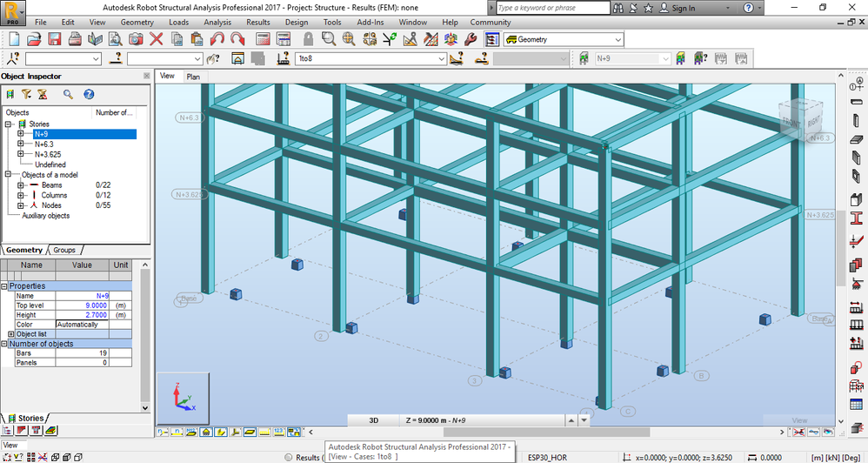Click the 3D view mode button
Image resolution: width=868 pixels, height=463 pixels.
pyautogui.click(x=374, y=420)
